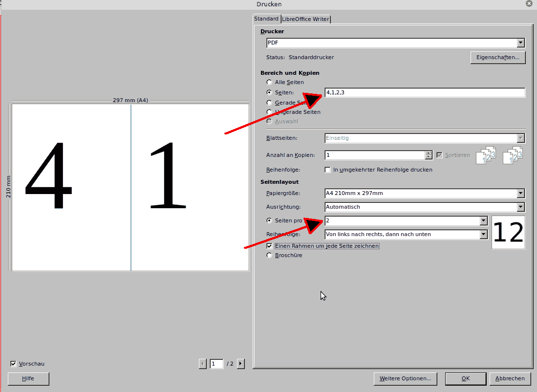Click next page arrow under the preview

point(240,364)
